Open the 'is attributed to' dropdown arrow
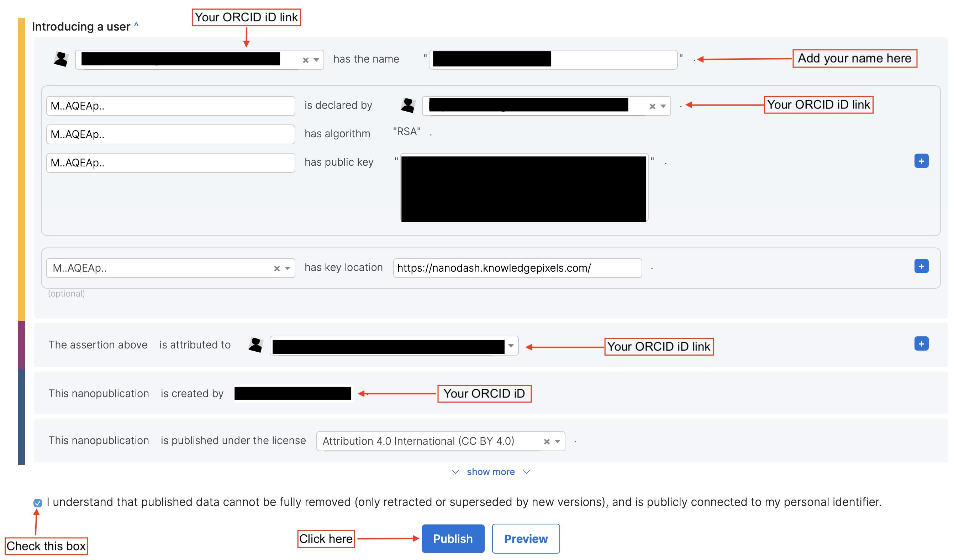The height and width of the screenshot is (560, 954). [511, 346]
